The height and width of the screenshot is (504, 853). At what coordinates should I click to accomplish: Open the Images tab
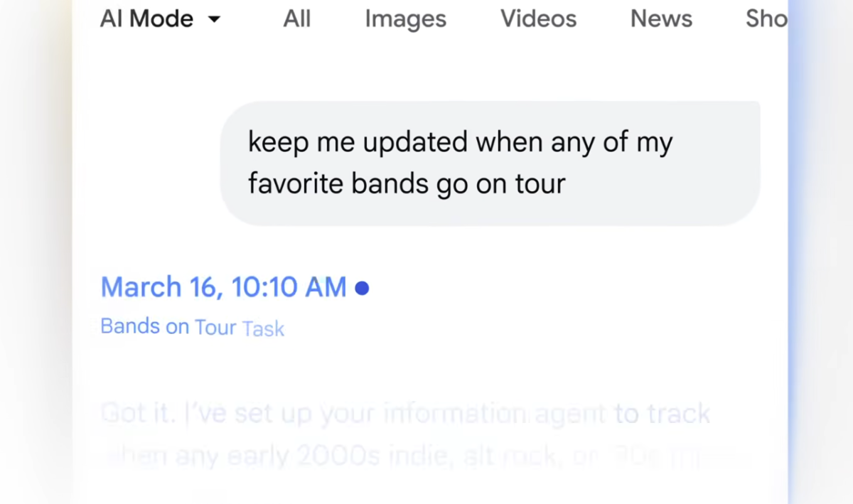pyautogui.click(x=405, y=19)
